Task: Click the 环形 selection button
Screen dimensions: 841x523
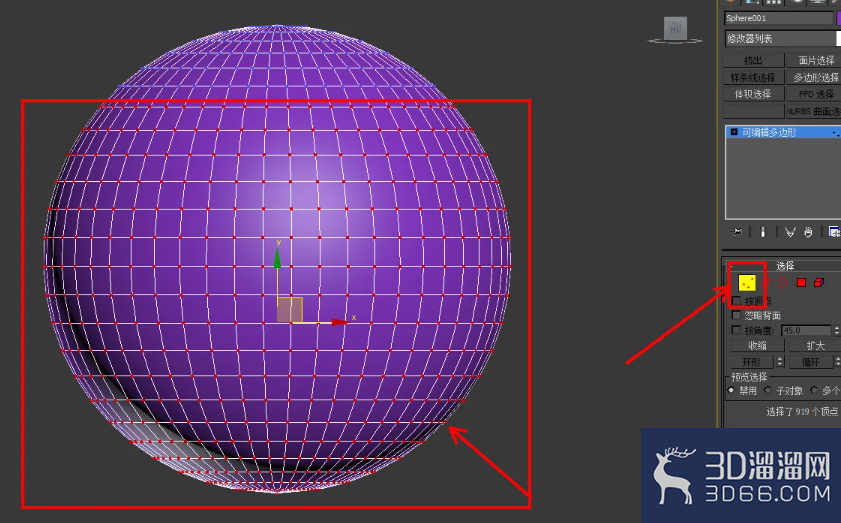Action: click(752, 362)
